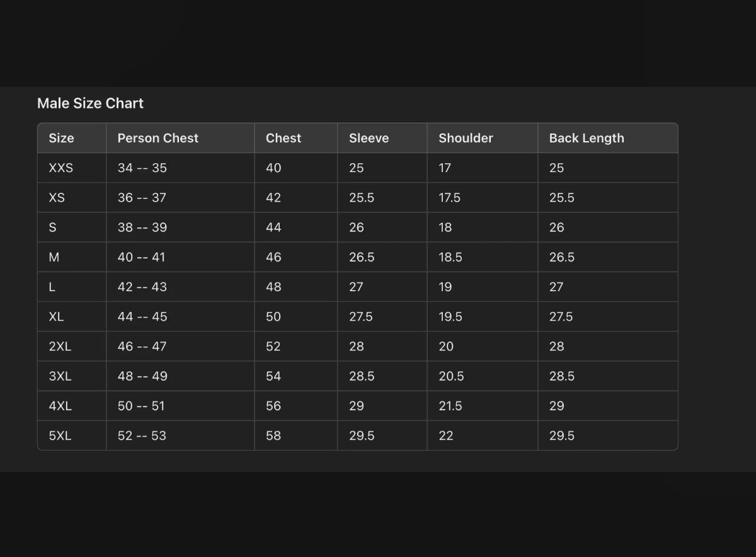Screen dimensions: 756x557
Task: Select the Shoulder column header
Action: click(466, 138)
